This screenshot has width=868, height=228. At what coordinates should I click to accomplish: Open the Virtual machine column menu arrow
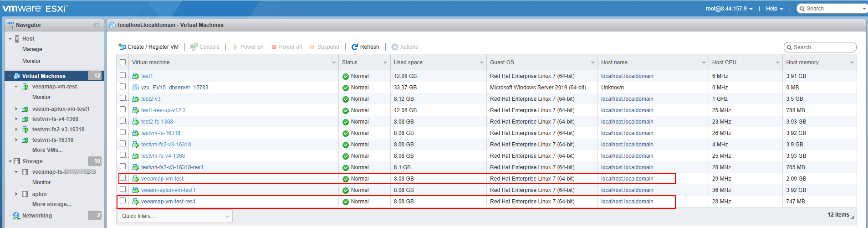[x=334, y=62]
